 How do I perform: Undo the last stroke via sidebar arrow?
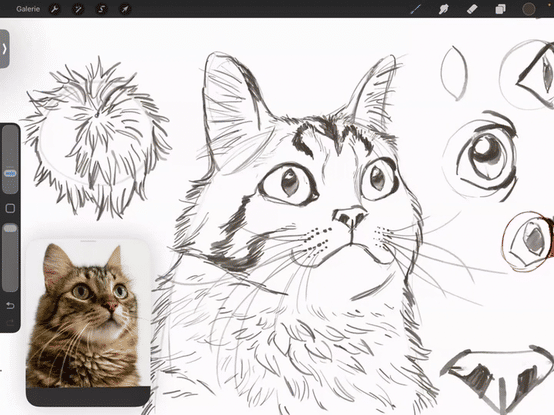(10, 305)
